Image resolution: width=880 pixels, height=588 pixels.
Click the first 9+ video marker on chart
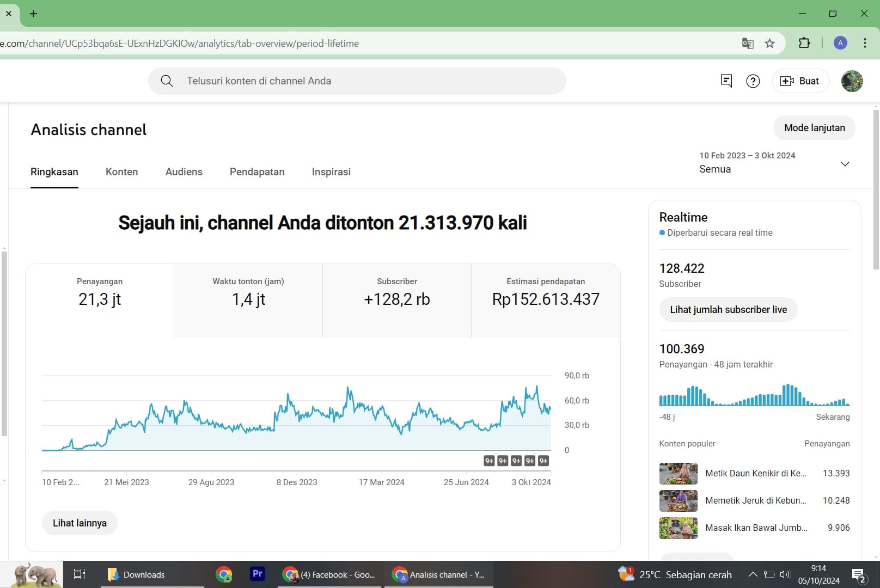[489, 461]
